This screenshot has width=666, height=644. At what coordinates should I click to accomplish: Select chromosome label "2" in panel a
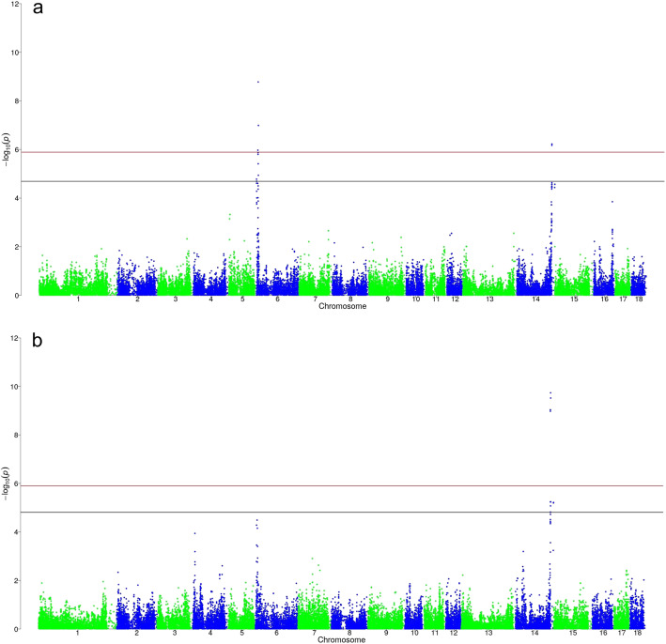click(x=138, y=299)
